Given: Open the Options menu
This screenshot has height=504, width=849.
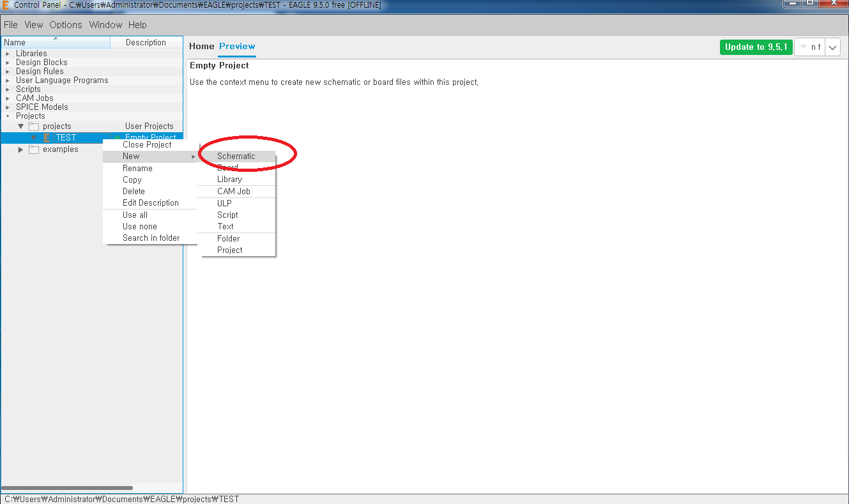Looking at the screenshot, I should (66, 25).
